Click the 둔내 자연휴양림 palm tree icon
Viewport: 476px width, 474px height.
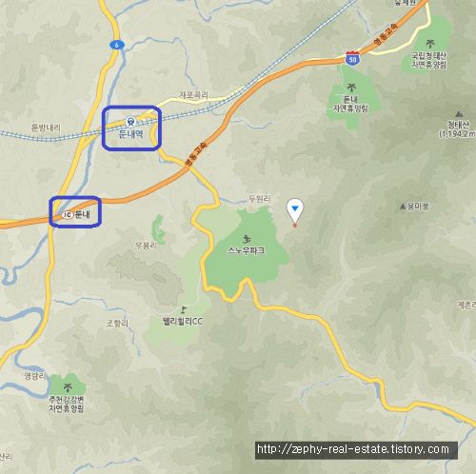click(350, 87)
